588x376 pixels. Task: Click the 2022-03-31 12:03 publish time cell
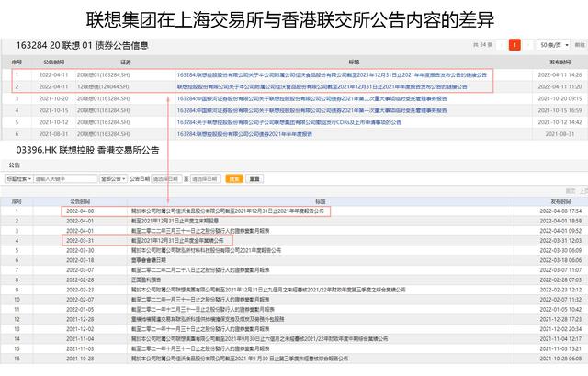[x=560, y=240]
